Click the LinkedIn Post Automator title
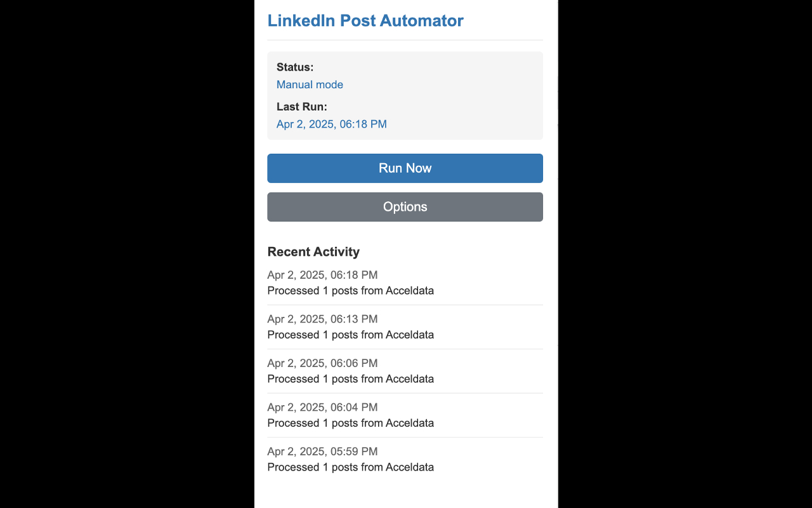This screenshot has height=508, width=812. [x=365, y=20]
